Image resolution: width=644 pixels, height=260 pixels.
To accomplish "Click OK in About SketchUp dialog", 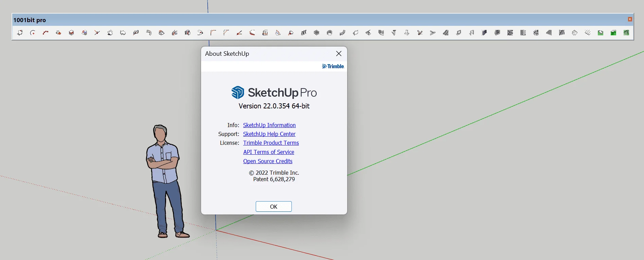I will tap(274, 207).
